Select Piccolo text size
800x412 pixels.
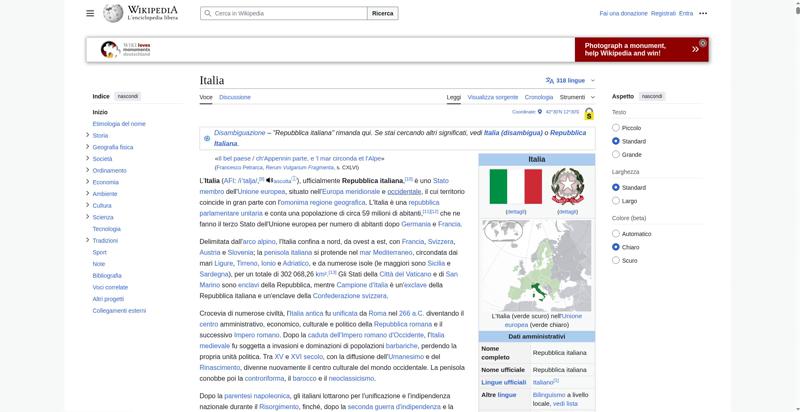616,128
